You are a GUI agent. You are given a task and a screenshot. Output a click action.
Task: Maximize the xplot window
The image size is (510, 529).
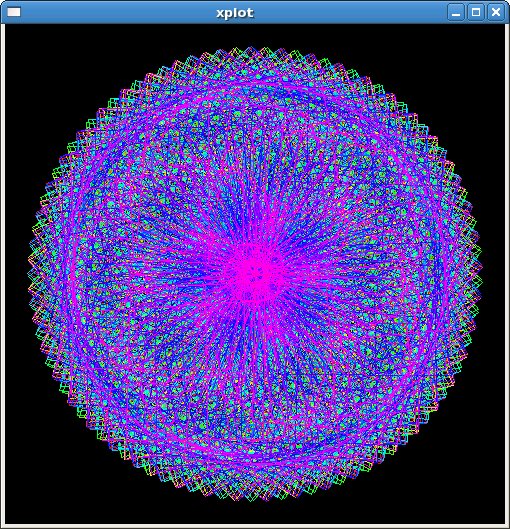476,12
